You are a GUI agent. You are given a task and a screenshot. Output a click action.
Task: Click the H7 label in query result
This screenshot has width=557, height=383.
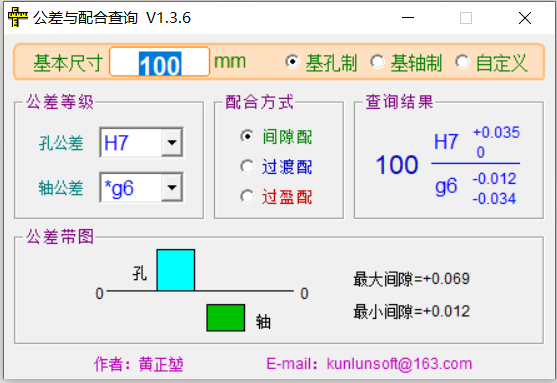click(x=446, y=142)
